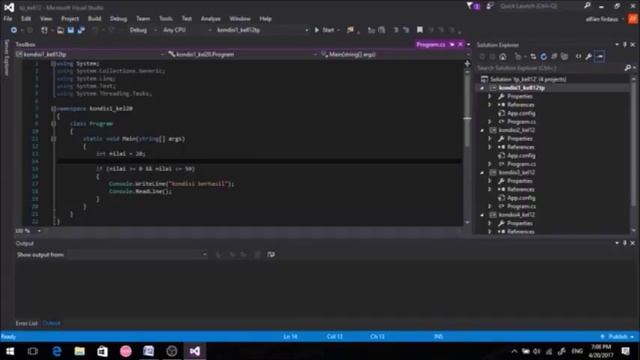Click the Search Solution Explorer input field
The image size is (640, 360).
[x=550, y=68]
